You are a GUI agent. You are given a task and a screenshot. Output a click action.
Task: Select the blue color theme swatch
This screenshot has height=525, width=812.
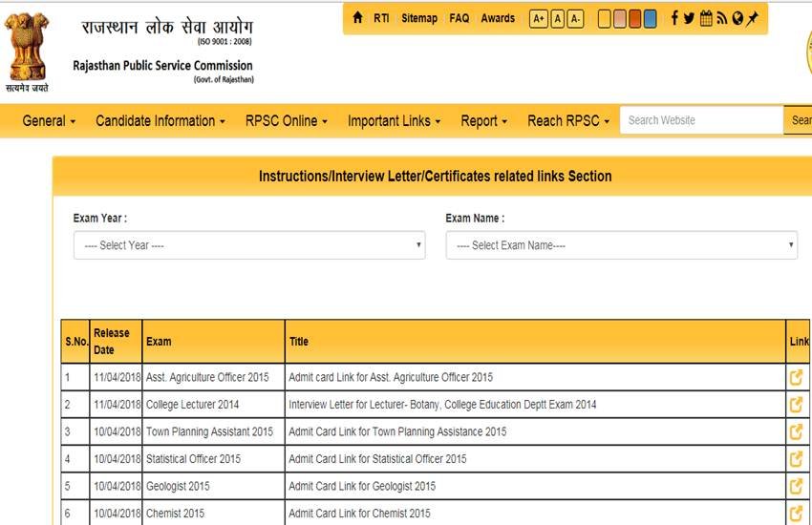650,19
